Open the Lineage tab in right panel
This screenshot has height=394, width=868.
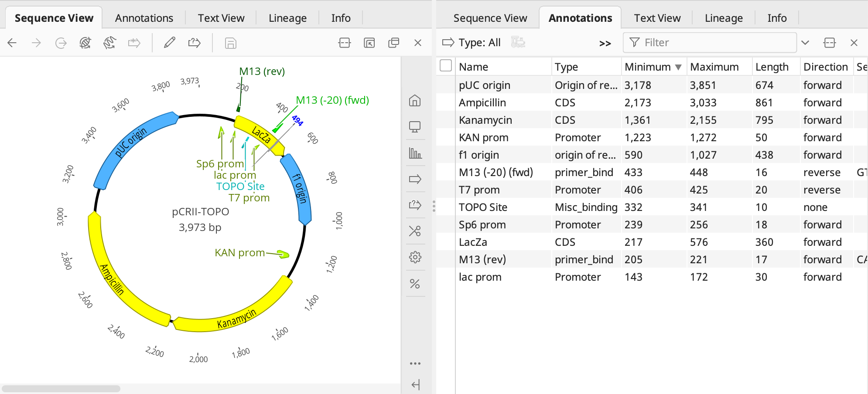click(724, 18)
